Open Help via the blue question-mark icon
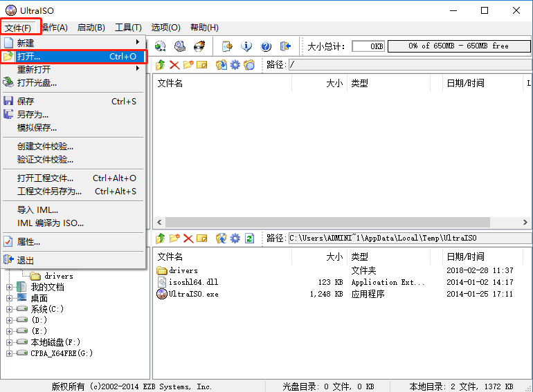The width and height of the screenshot is (533, 392). pos(266,46)
